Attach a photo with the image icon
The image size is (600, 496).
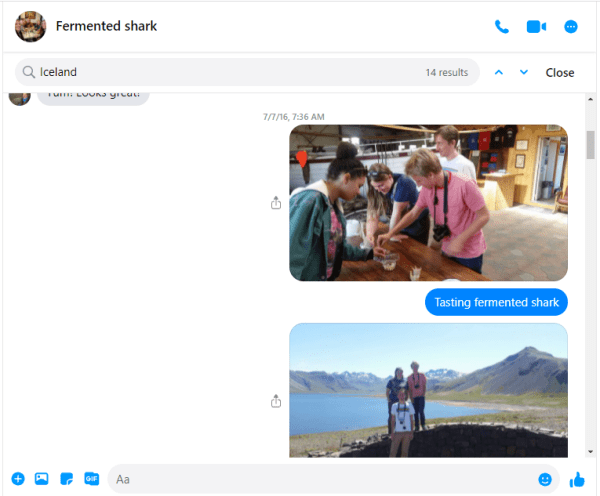point(42,479)
